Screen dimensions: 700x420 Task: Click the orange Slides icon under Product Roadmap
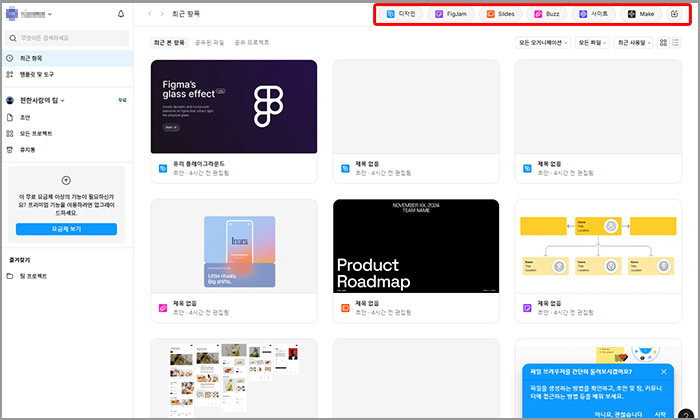point(345,308)
